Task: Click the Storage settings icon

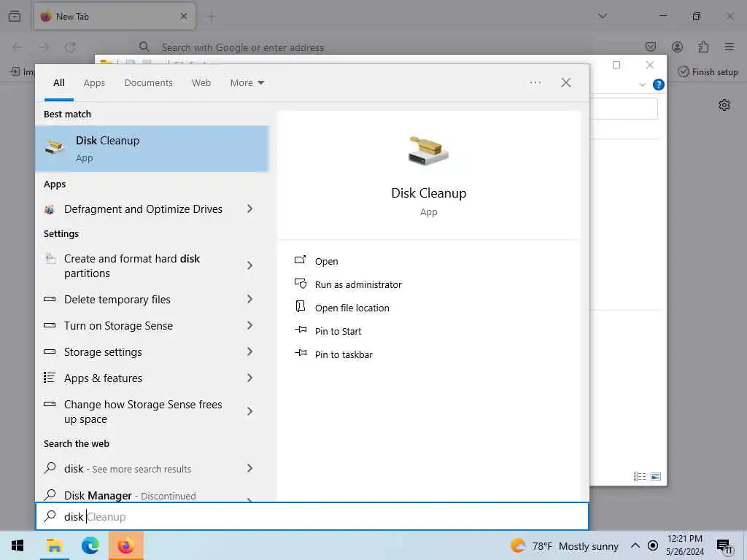Action: tap(50, 351)
